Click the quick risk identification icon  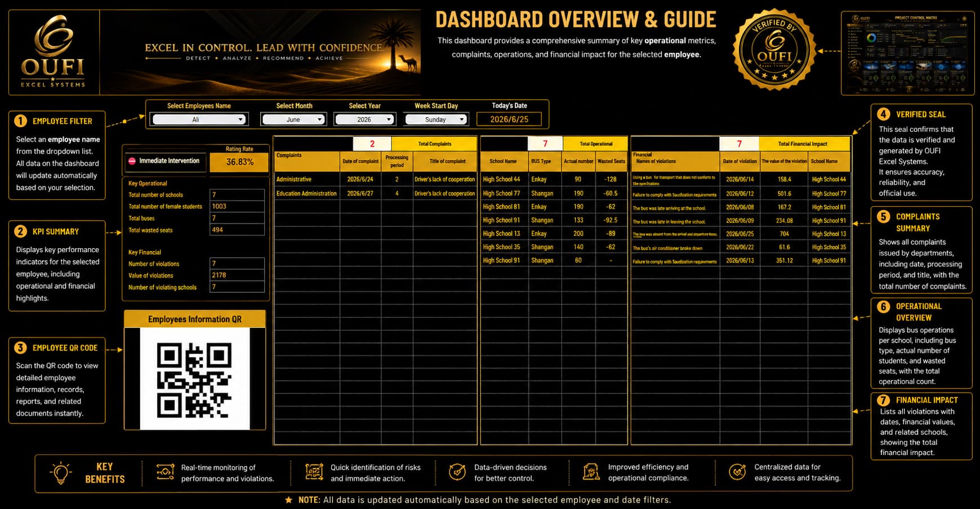click(x=314, y=472)
